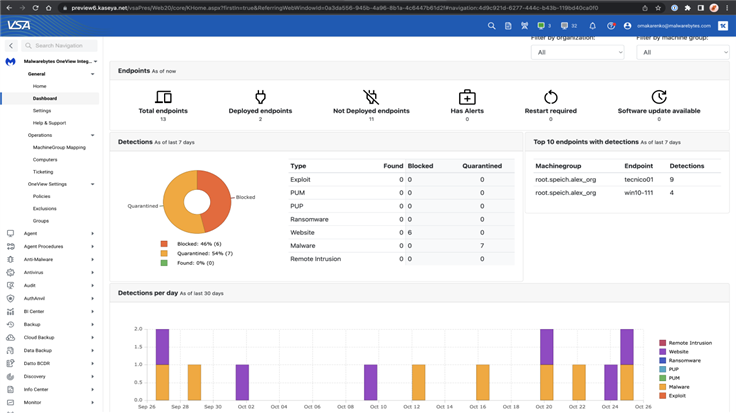
Task: Open the document icon in VSA header
Action: click(x=508, y=26)
